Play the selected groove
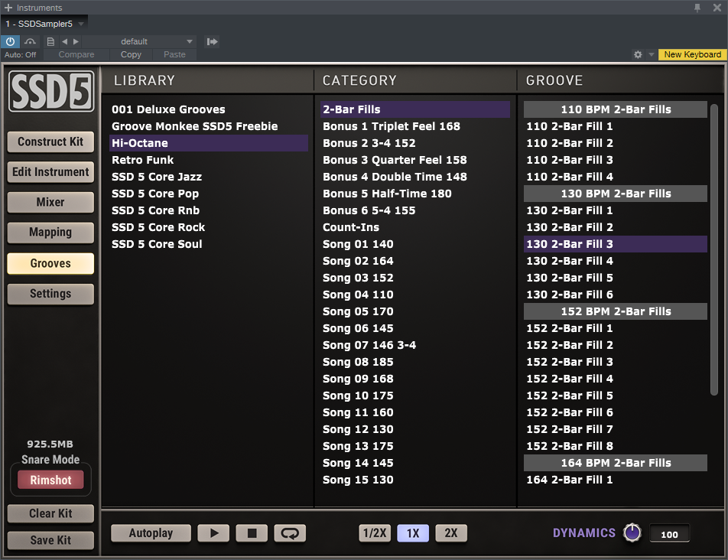Image resolution: width=728 pixels, height=560 pixels. [x=213, y=533]
